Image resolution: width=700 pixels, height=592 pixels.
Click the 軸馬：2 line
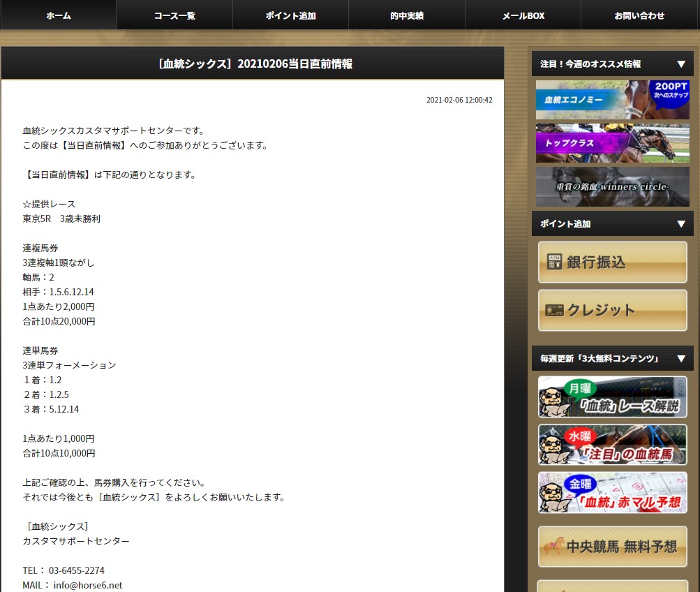click(38, 277)
